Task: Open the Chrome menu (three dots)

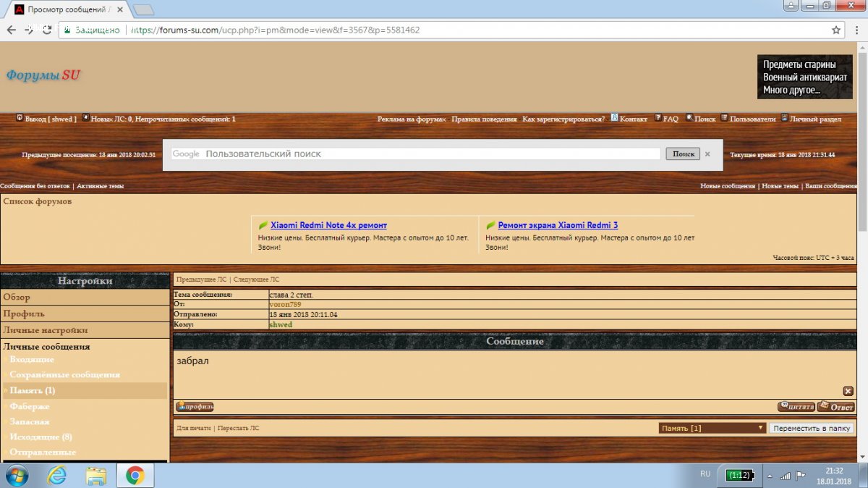Action: click(x=857, y=30)
